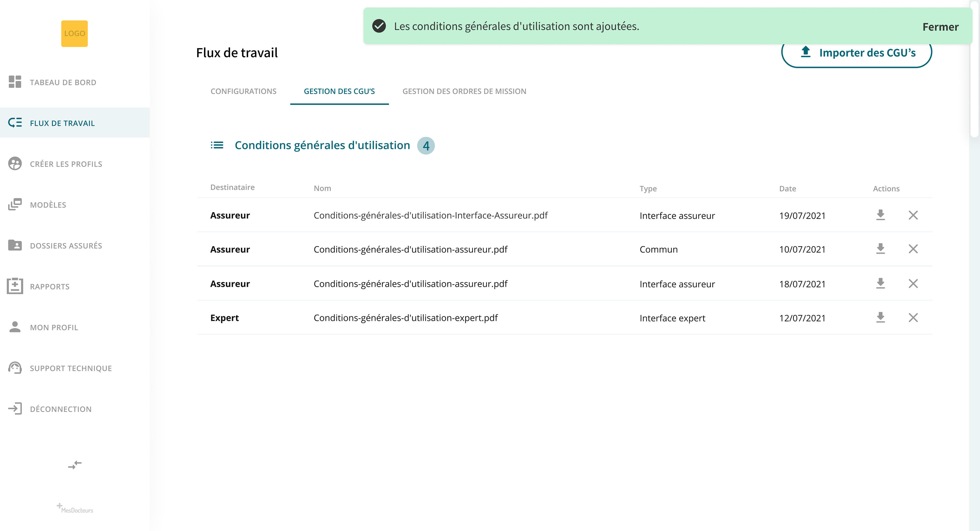Download Conditions-générales-d'utilisation-expert.pdf
The width and height of the screenshot is (980, 531).
(x=880, y=318)
